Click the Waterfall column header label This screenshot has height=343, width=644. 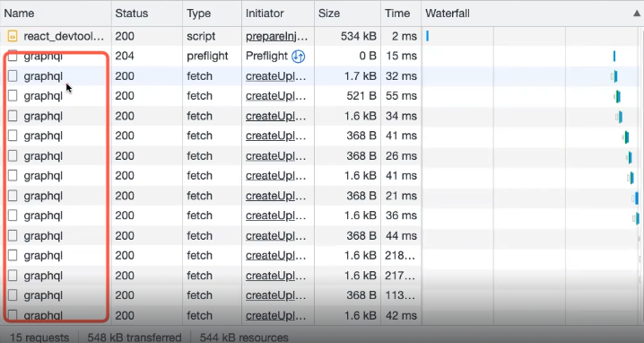(448, 13)
